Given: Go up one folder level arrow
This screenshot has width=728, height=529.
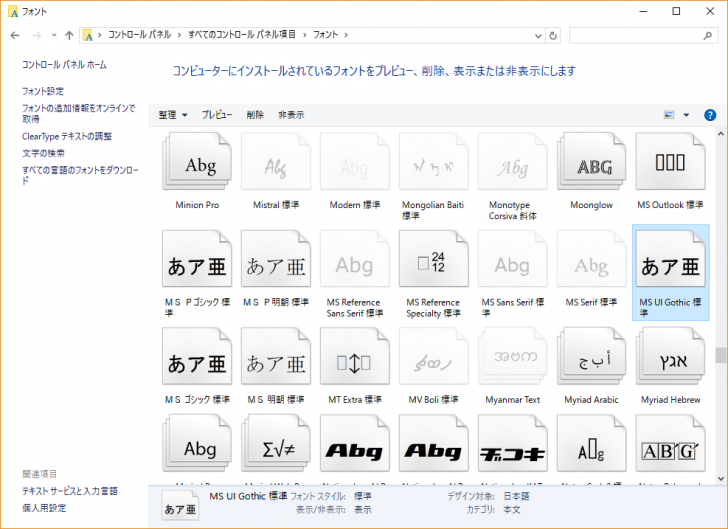Looking at the screenshot, I should 69,35.
